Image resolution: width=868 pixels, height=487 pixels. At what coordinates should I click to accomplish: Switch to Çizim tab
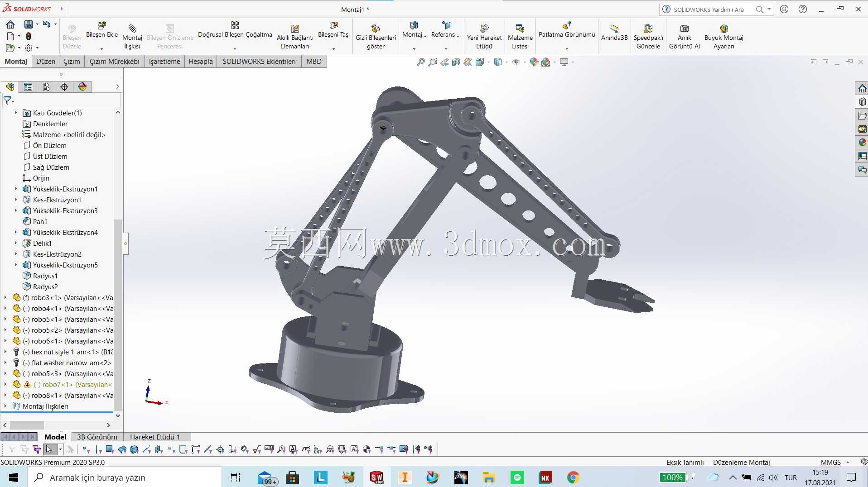[x=72, y=62]
